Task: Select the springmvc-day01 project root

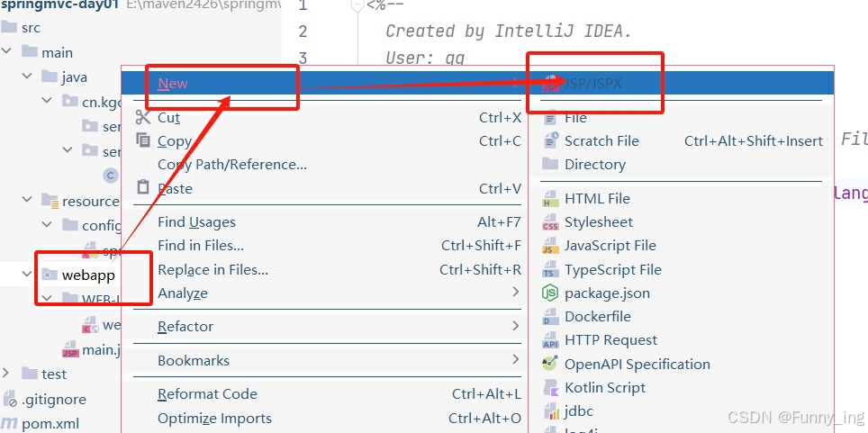Action: [x=59, y=5]
